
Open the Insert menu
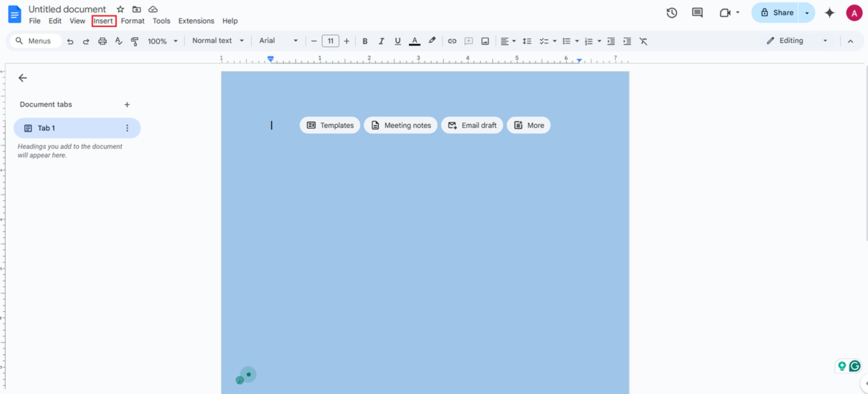point(104,21)
